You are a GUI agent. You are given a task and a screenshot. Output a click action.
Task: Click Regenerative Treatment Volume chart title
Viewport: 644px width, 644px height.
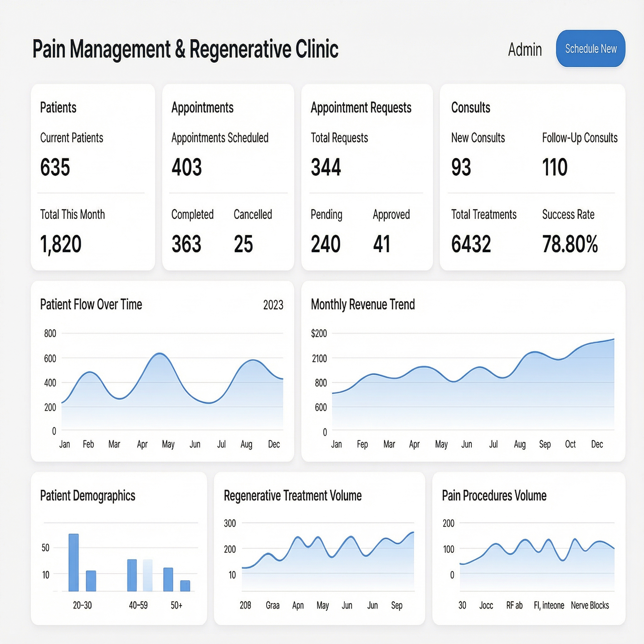293,495
